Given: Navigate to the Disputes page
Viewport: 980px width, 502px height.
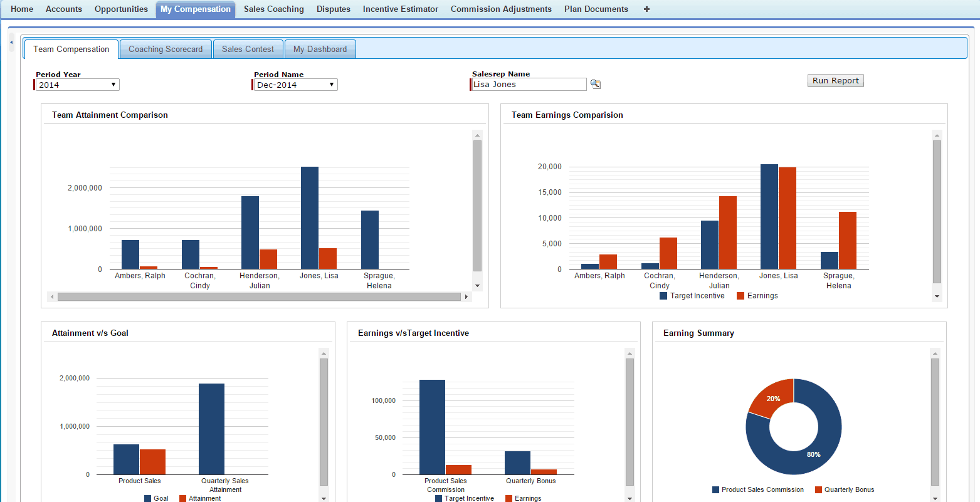Looking at the screenshot, I should pos(333,9).
